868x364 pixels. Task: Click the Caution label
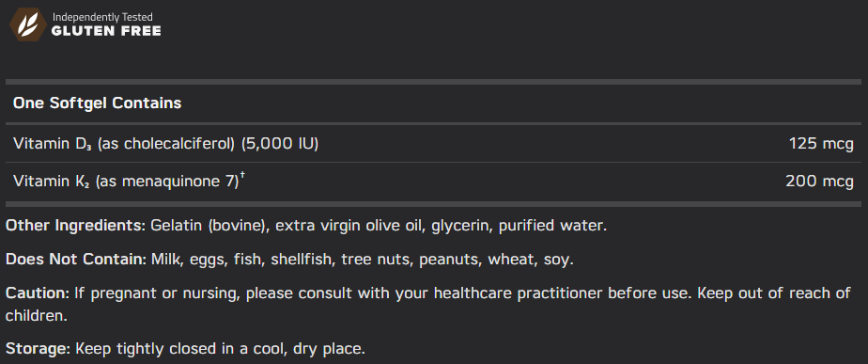[38, 293]
